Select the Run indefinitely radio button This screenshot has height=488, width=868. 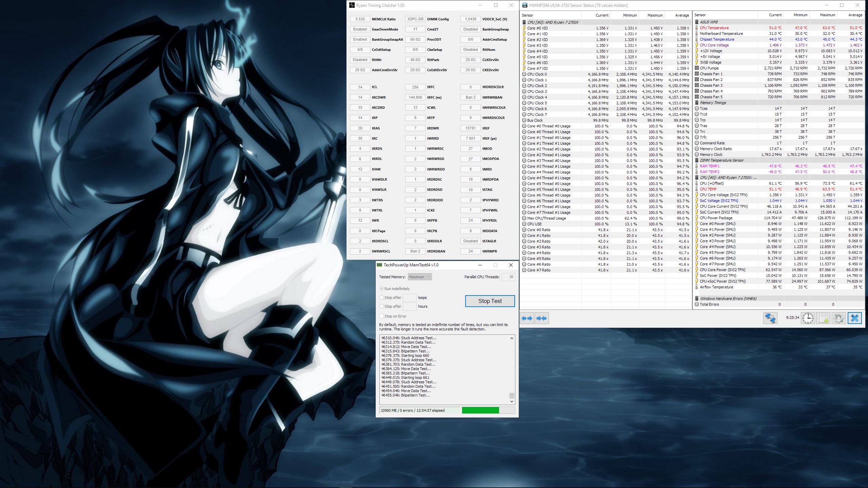(382, 289)
